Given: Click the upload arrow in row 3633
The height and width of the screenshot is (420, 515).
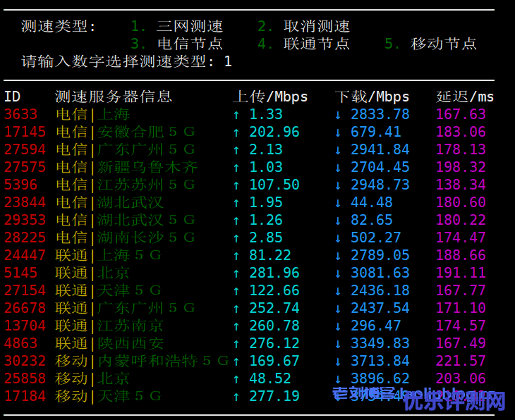Looking at the screenshot, I should [236, 114].
